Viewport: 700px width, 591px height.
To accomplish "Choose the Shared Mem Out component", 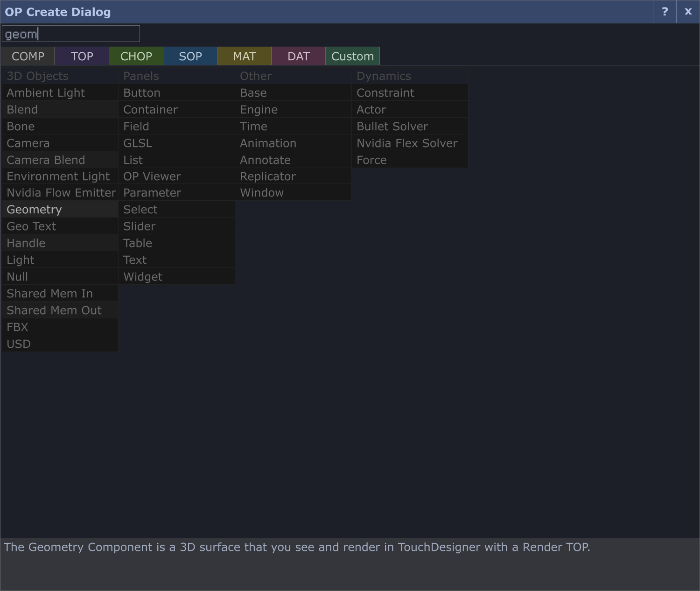I will click(54, 310).
